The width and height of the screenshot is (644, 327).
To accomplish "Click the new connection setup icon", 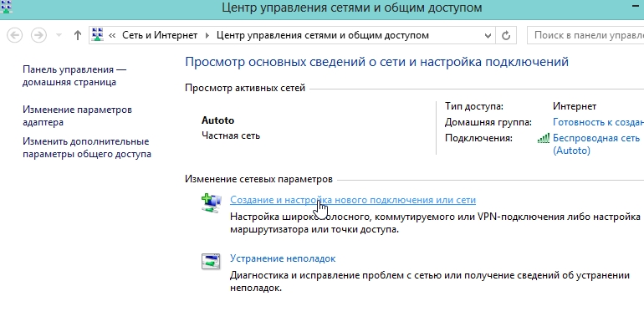I will tap(211, 203).
